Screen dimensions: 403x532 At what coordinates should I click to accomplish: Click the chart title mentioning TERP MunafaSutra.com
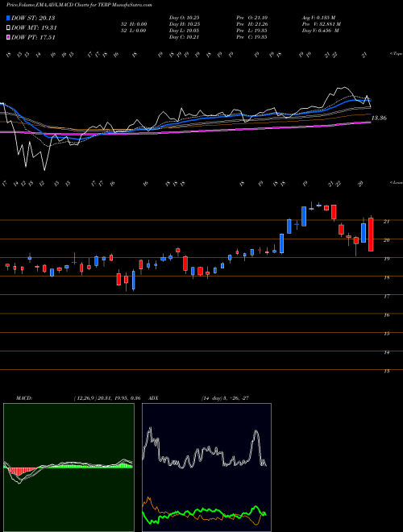pos(79,5)
